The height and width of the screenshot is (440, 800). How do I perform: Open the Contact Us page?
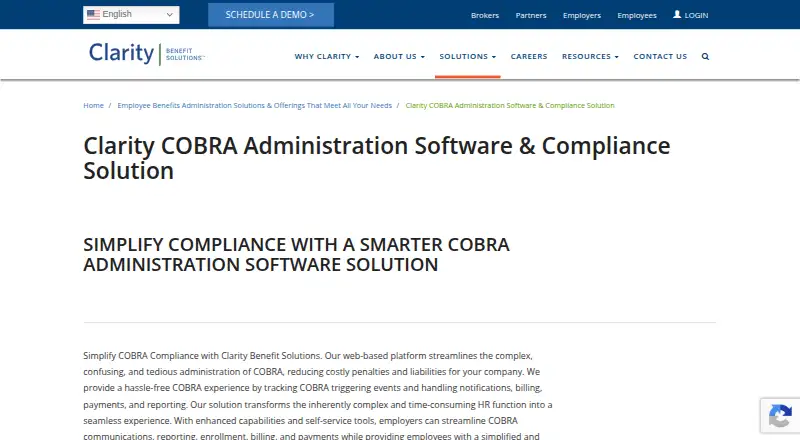pos(660,57)
